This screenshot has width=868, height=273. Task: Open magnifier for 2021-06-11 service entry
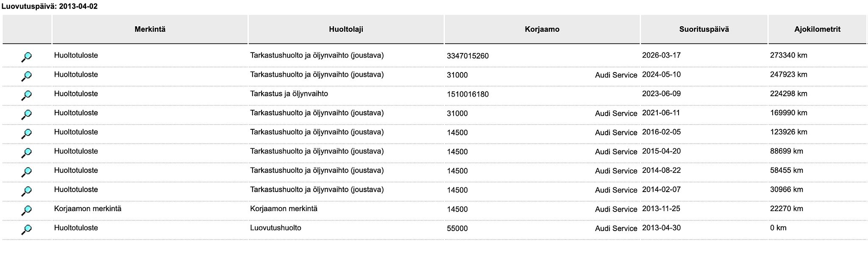coord(26,114)
